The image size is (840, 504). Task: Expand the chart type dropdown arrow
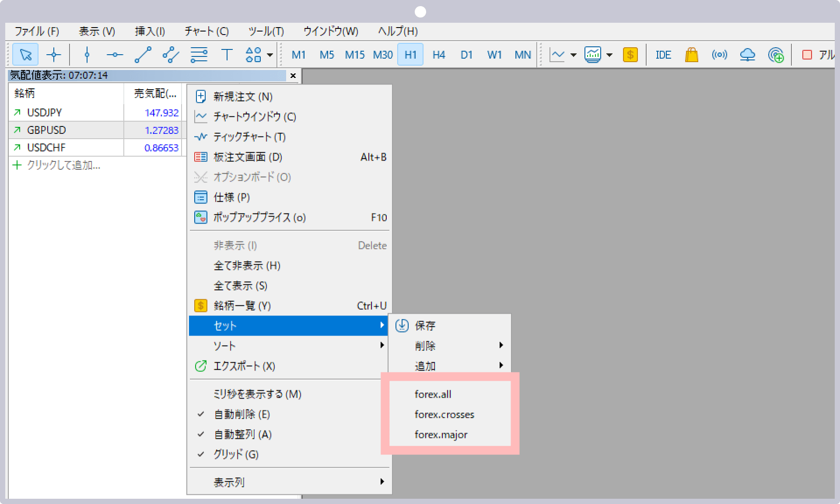coord(574,55)
